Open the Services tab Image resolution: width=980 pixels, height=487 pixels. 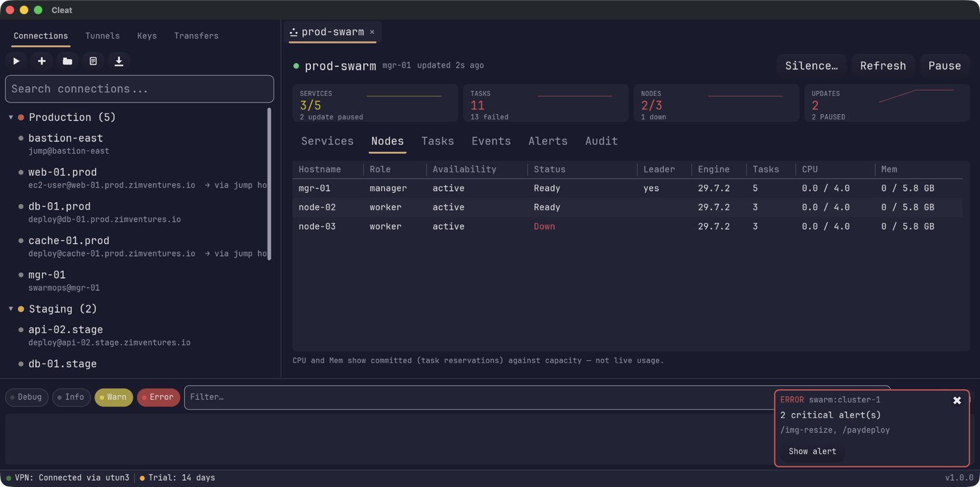point(327,141)
